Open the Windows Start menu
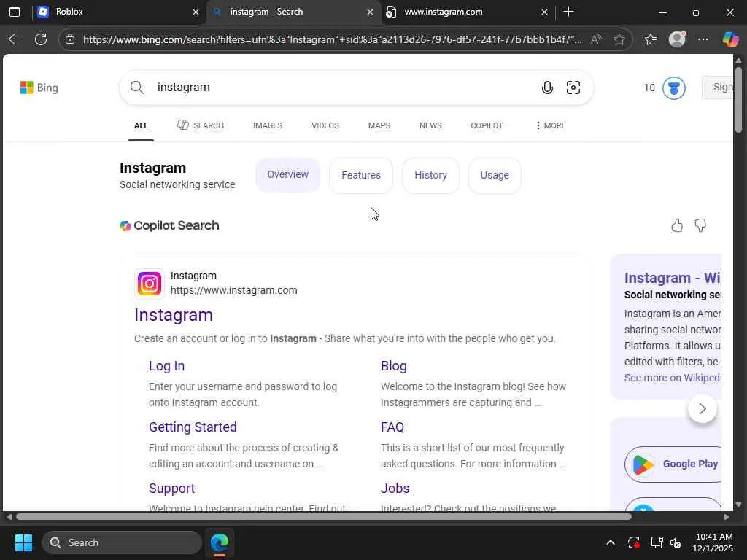This screenshot has width=747, height=560. [x=23, y=542]
